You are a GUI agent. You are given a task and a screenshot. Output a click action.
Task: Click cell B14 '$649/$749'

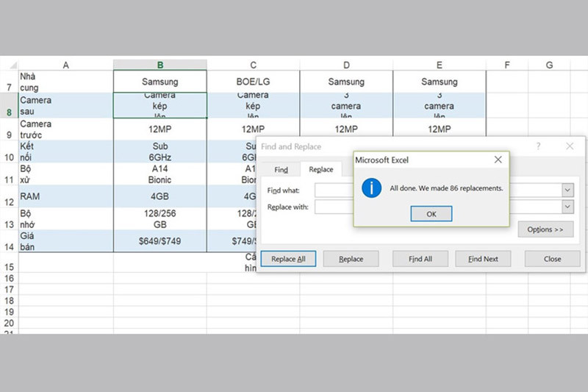tap(160, 240)
